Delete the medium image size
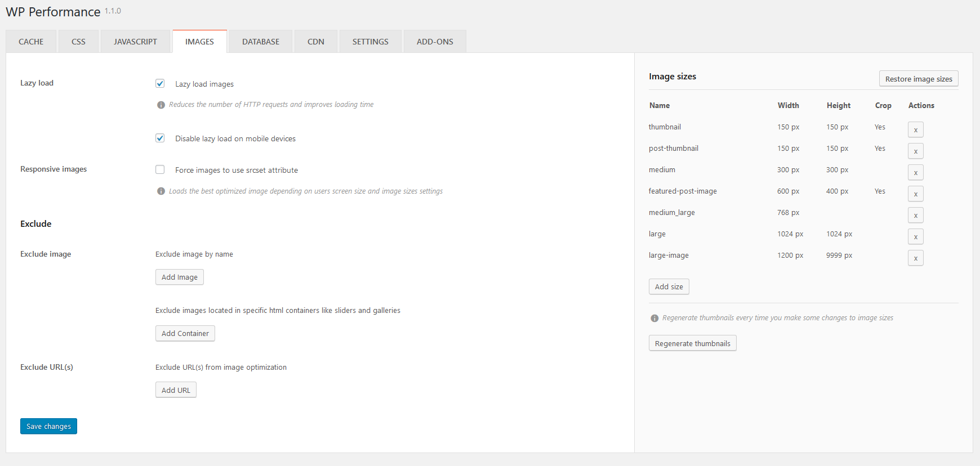This screenshot has height=466, width=980. tap(915, 173)
